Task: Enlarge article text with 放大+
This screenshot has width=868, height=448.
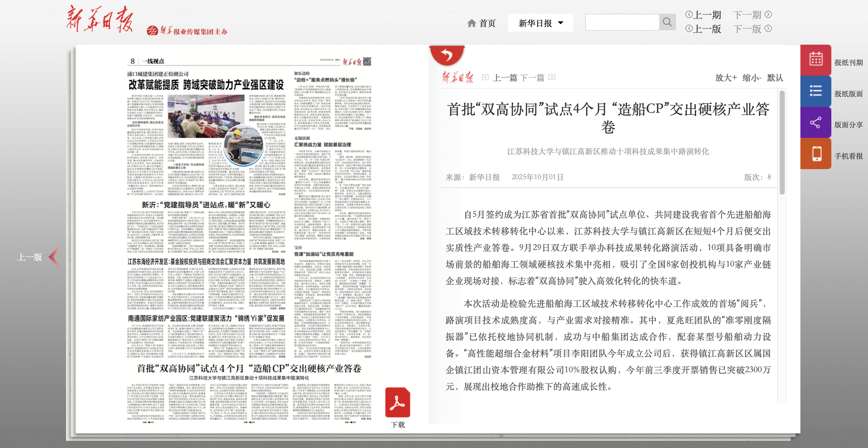Action: pyautogui.click(x=726, y=78)
